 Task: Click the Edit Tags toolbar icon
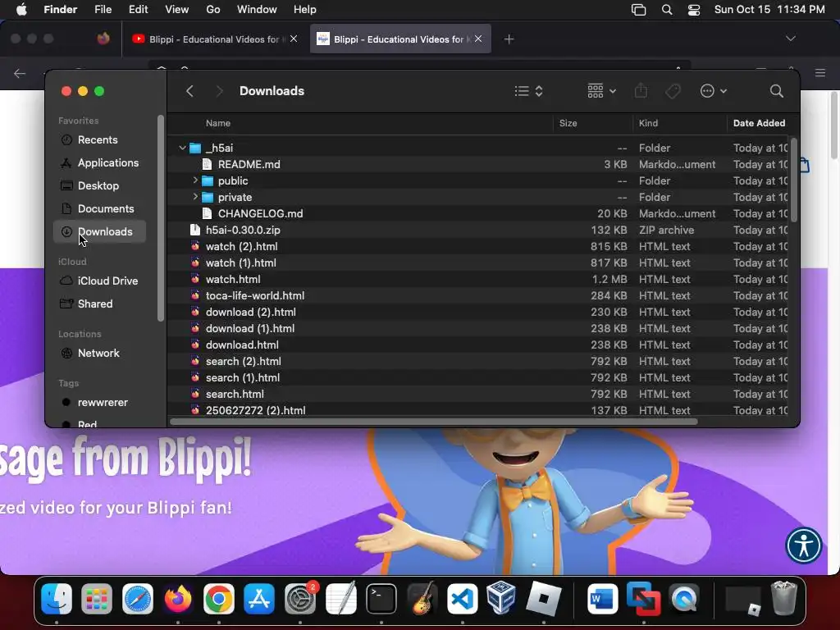(x=673, y=91)
